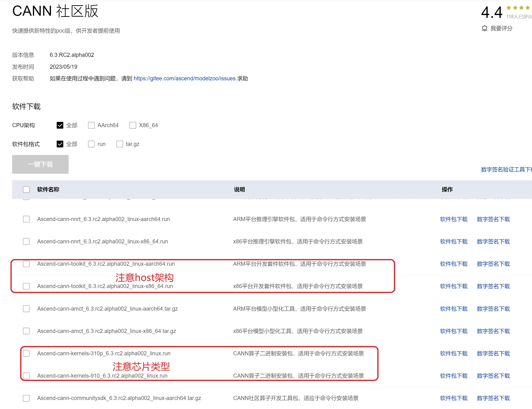The height and width of the screenshot is (409, 532).
Task: Download the Ascend-cann-toolkit x86_64 package
Action: click(453, 286)
